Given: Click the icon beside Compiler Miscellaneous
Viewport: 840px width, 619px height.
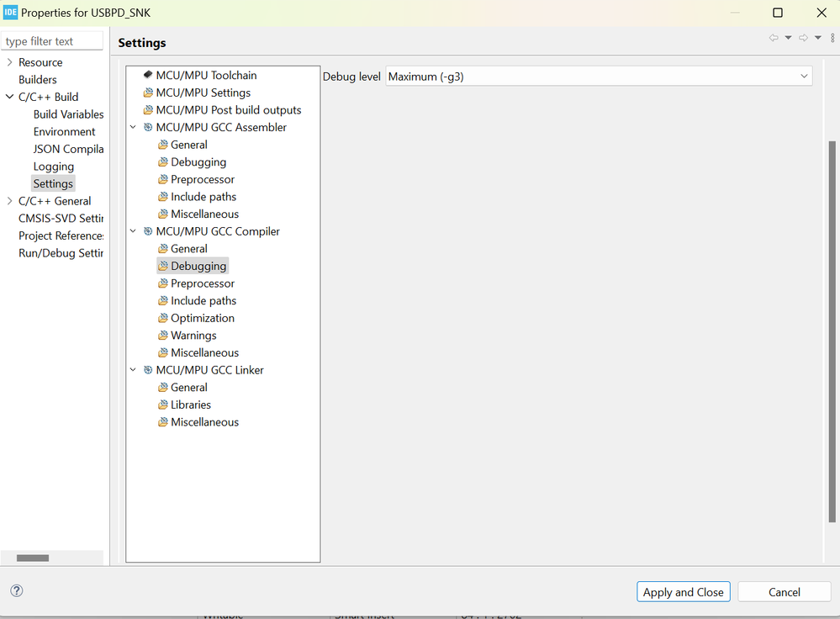Looking at the screenshot, I should (163, 352).
